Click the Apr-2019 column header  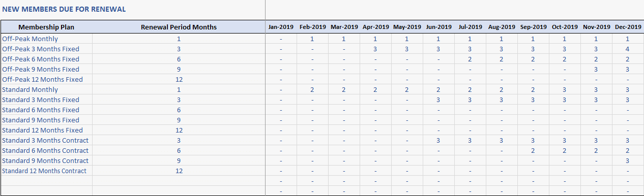(375, 27)
